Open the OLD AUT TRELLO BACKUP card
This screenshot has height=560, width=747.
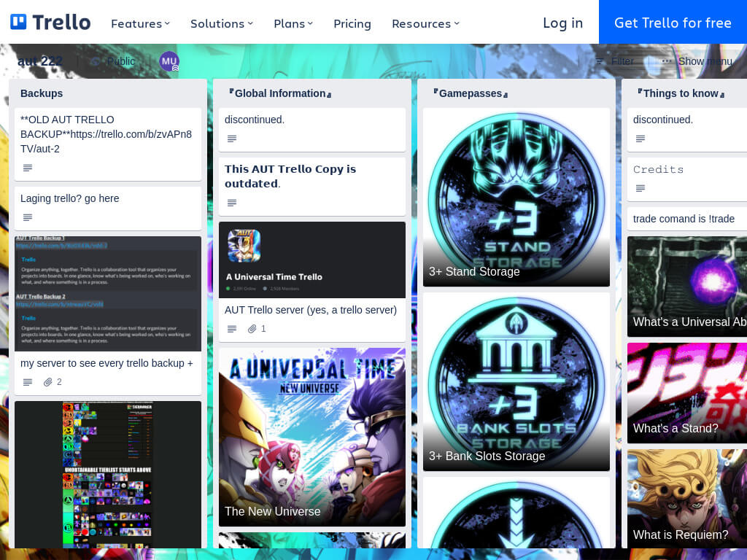pyautogui.click(x=108, y=144)
